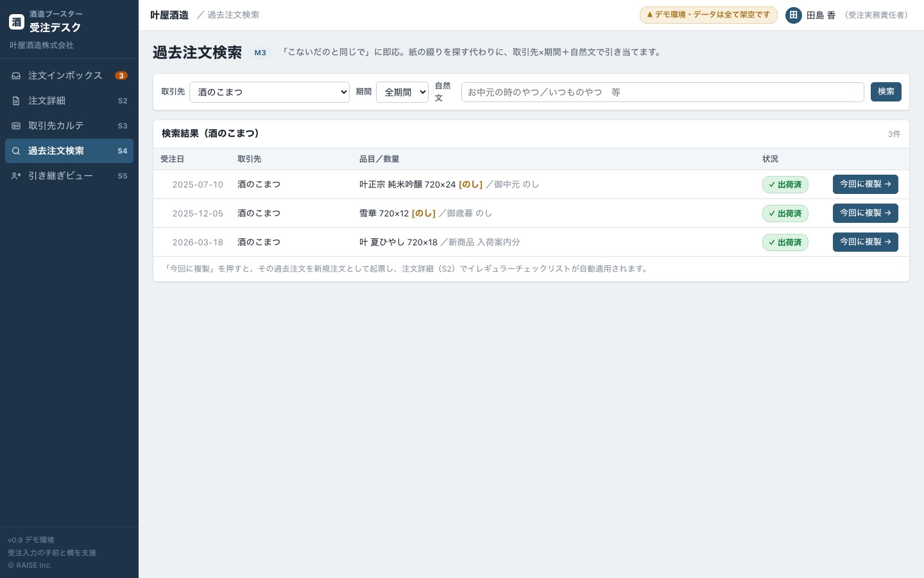
Task: Click the demo environment warning badge
Action: coord(708,15)
